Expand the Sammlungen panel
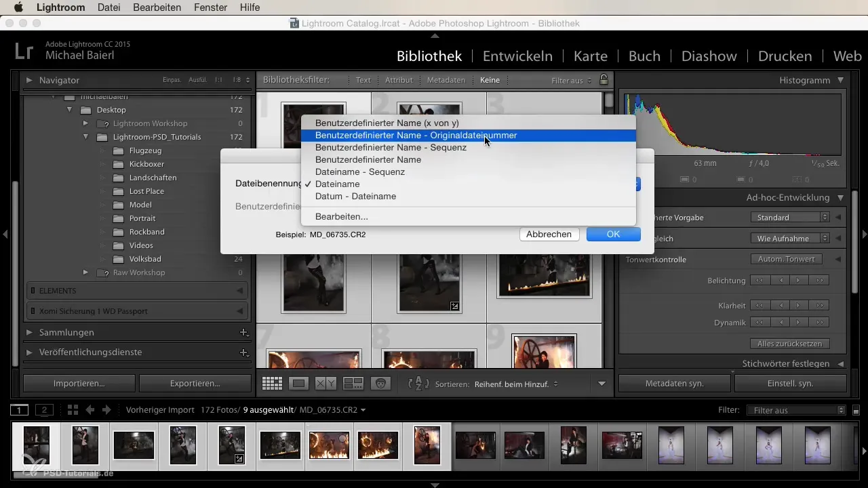The height and width of the screenshot is (488, 868). click(x=29, y=333)
